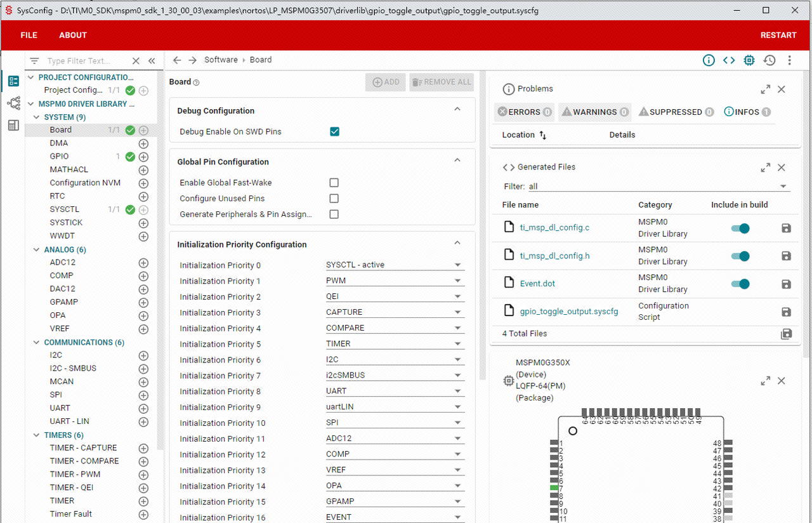Uncheck Debug Enable On SWD Pins
Screen dimensions: 812x523
point(334,131)
